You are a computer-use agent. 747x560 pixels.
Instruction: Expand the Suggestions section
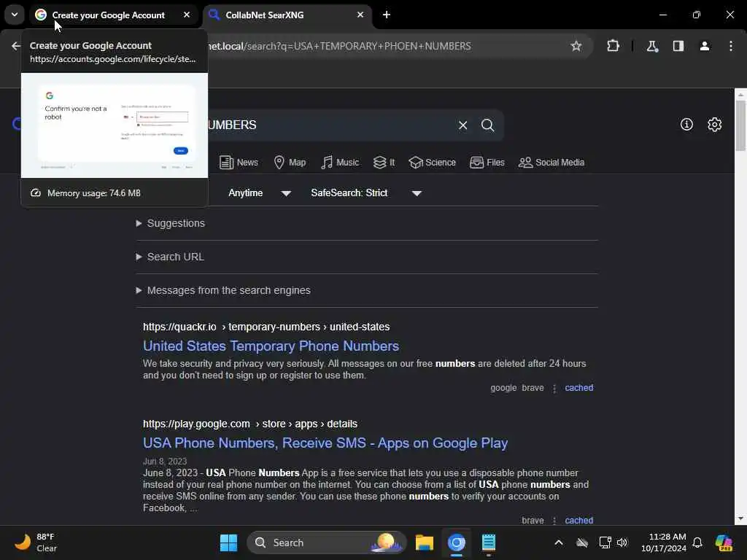[x=170, y=223]
